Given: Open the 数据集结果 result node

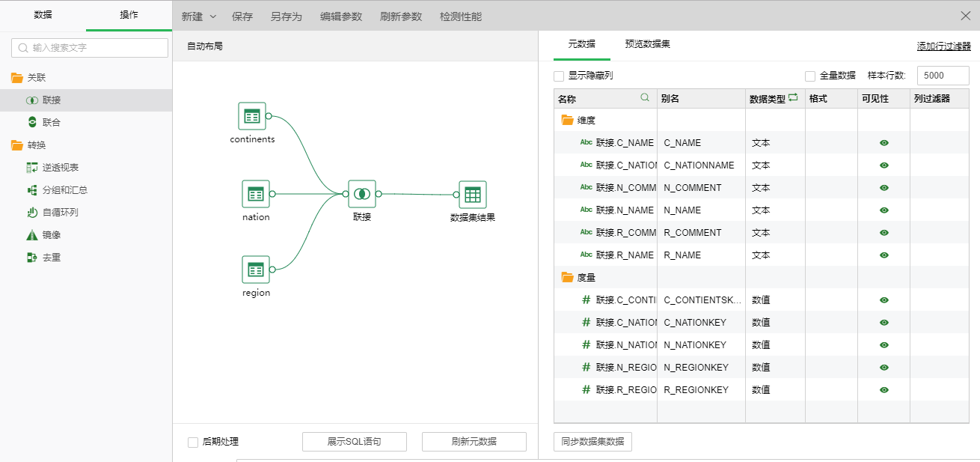Looking at the screenshot, I should pos(472,195).
